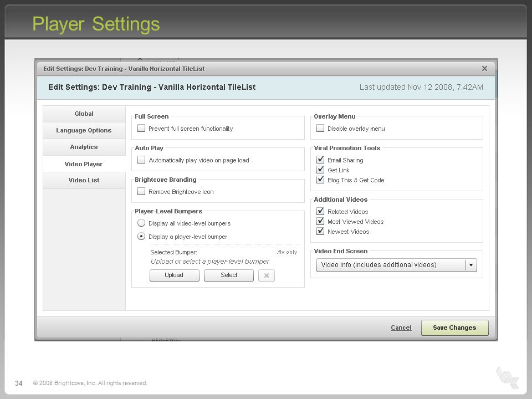Click the Brightcove copyright footer text
Screen dimensions: 532x399
90,383
